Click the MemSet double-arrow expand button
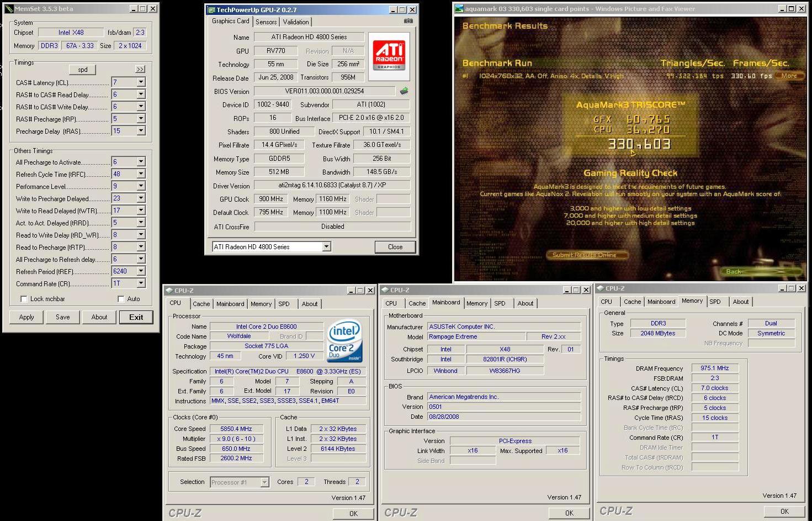Viewport: 812px width, 521px height. pyautogui.click(x=140, y=69)
